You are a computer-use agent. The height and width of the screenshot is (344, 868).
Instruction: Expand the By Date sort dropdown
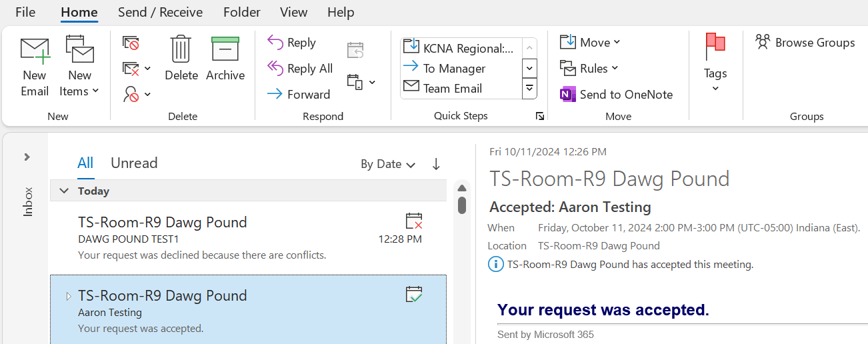point(388,164)
